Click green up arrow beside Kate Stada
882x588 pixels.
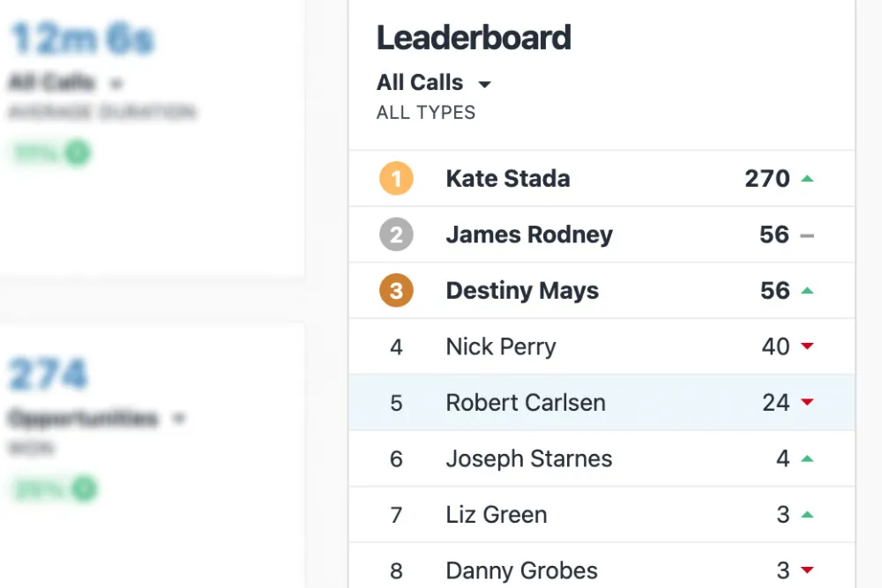(x=806, y=179)
